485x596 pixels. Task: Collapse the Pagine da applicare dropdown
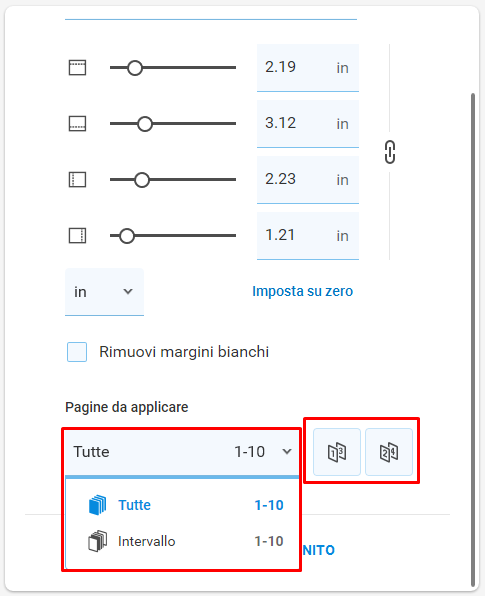[x=182, y=452]
